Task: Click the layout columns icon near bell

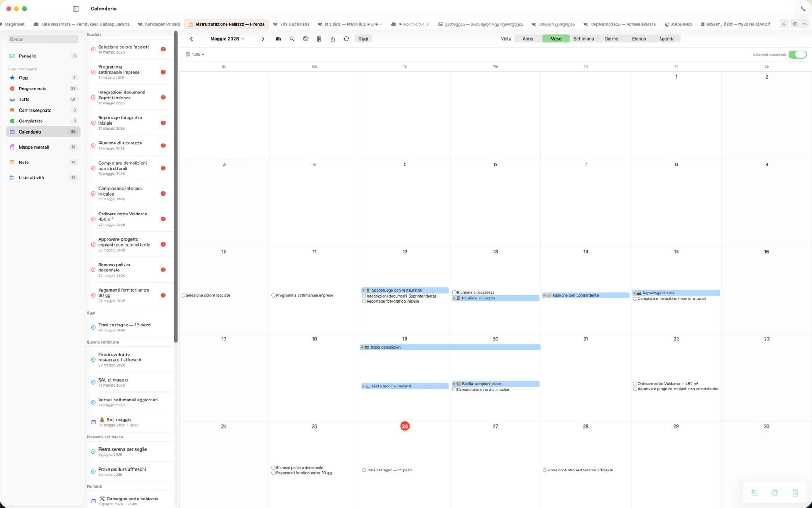Action: pos(795,24)
